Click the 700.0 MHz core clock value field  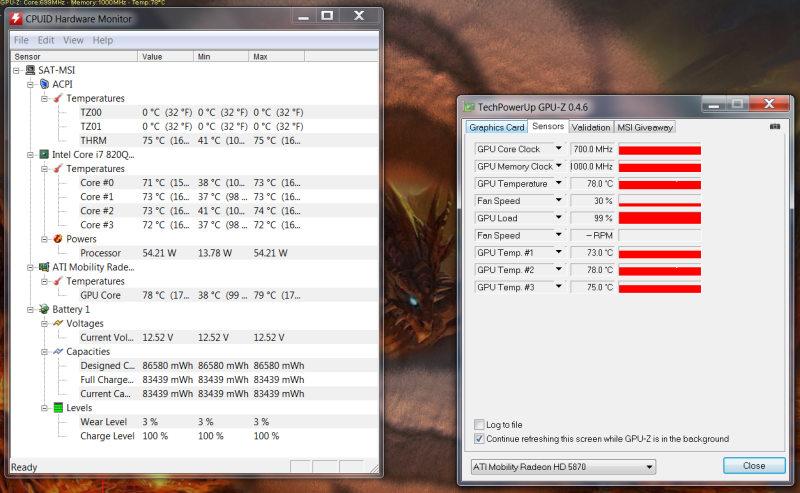coord(592,149)
